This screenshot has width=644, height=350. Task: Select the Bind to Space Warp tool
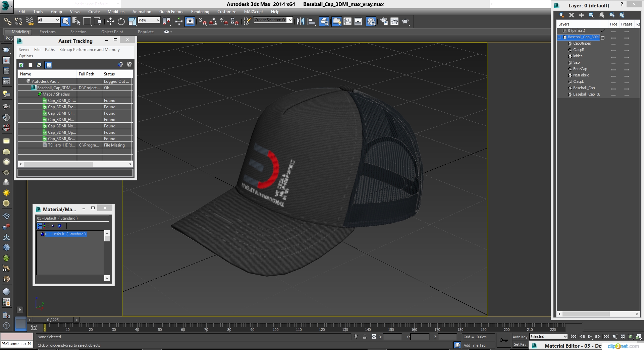pos(30,21)
